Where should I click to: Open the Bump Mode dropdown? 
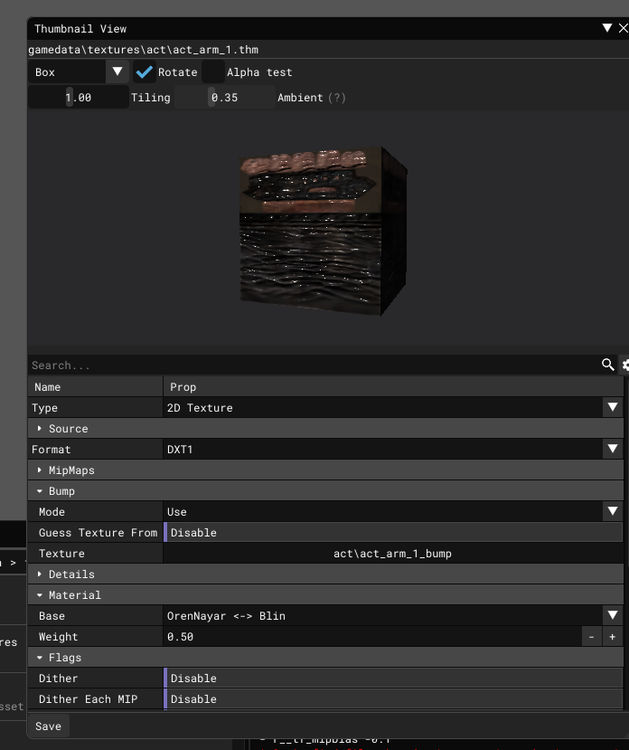(x=393, y=512)
